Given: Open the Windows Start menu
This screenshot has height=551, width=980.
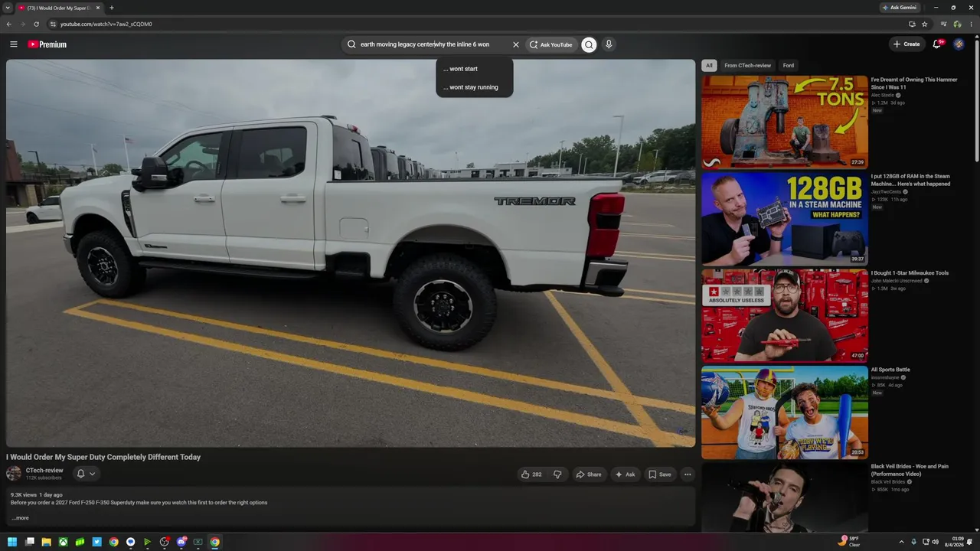Looking at the screenshot, I should pos(12,542).
